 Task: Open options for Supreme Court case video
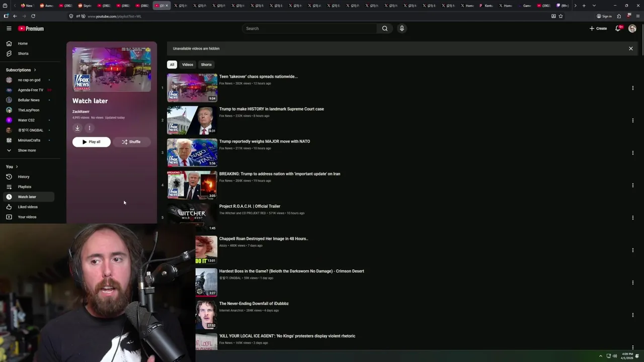[x=632, y=121]
